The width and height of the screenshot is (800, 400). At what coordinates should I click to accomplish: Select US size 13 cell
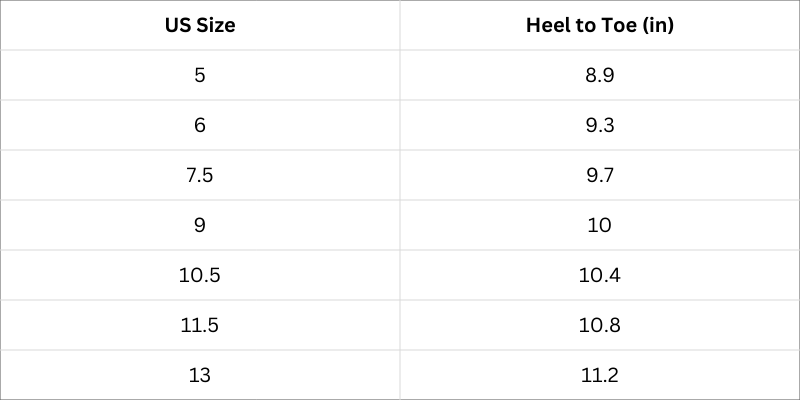click(200, 376)
